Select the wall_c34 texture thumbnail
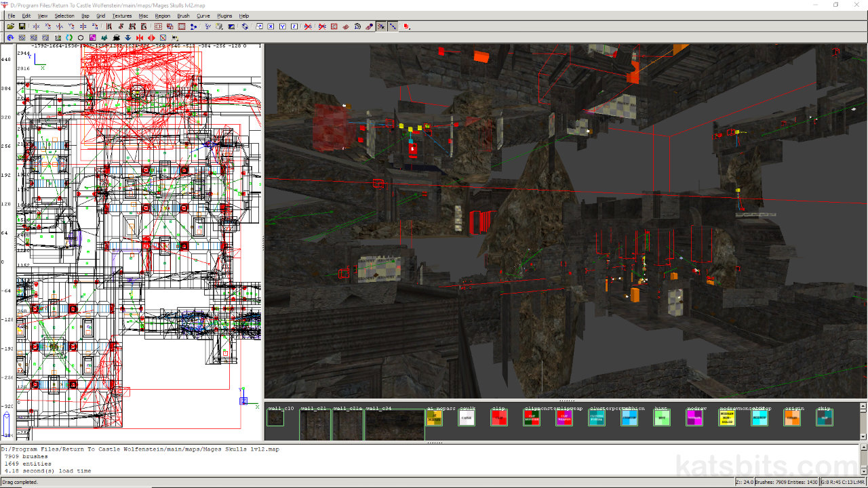Screen dimensions: 868x488 coord(395,425)
